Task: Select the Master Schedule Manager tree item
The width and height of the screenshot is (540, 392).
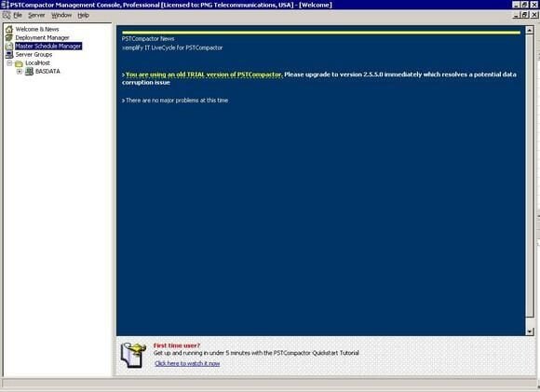Action: (48, 46)
